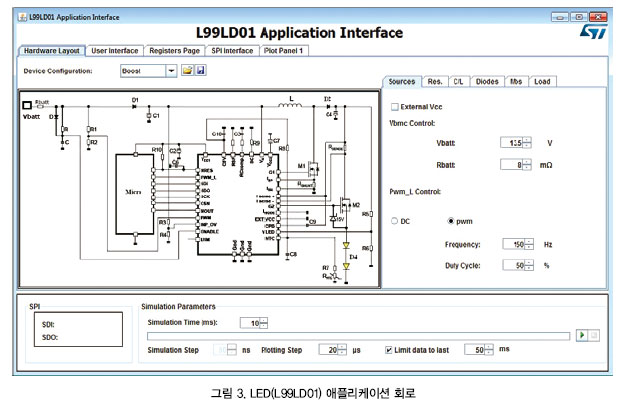The image size is (630, 410).
Task: Select the Diodes side tab
Action: 487,82
